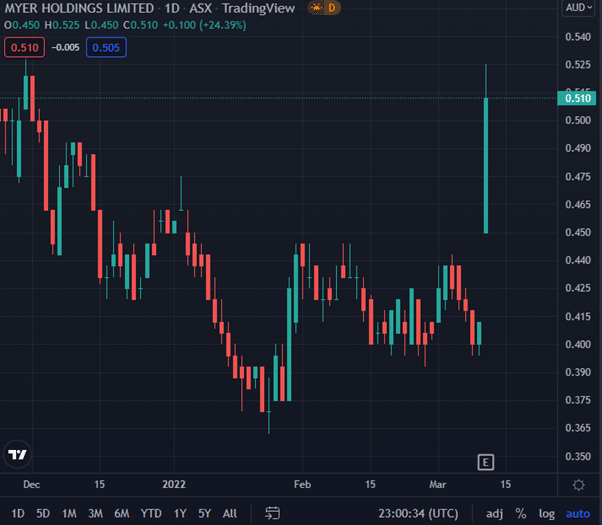Click the TradingView logo icon

click(x=17, y=454)
